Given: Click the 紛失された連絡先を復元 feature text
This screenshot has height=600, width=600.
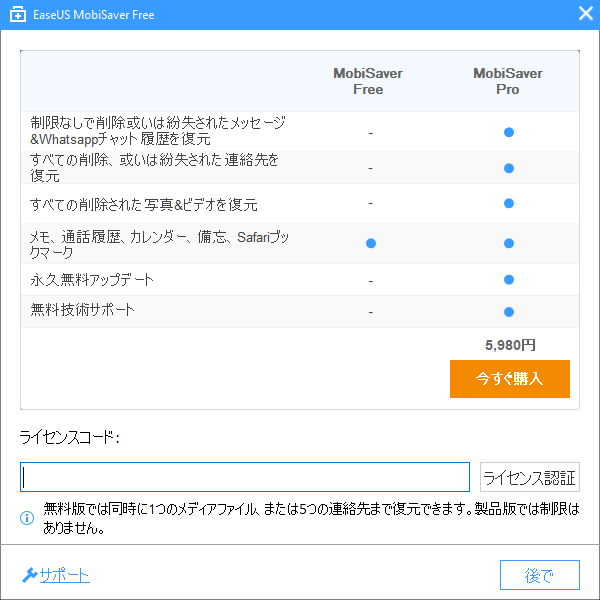Looking at the screenshot, I should pos(154,168).
